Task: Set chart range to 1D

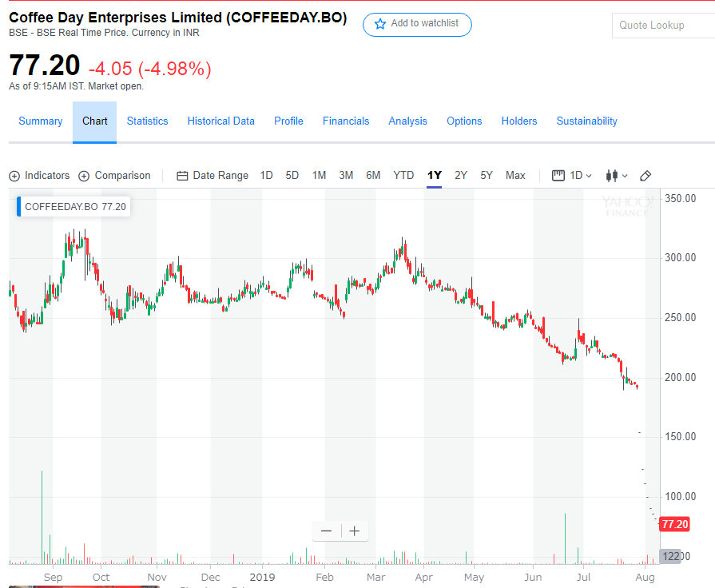Action: click(x=266, y=176)
